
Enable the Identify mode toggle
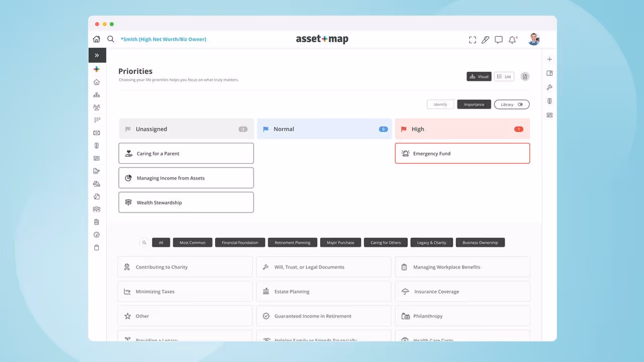point(440,104)
